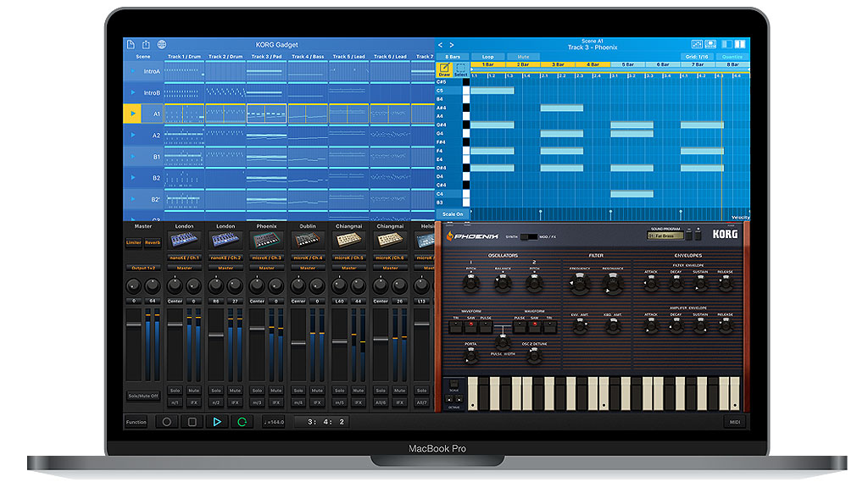Toggle the Master Reverb effect

[x=153, y=242]
